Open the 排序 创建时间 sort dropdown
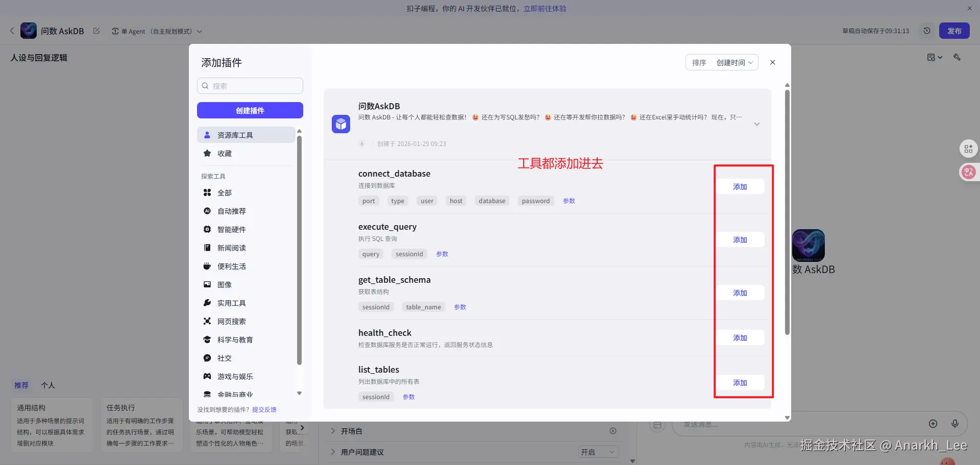The height and width of the screenshot is (465, 980). pos(722,62)
